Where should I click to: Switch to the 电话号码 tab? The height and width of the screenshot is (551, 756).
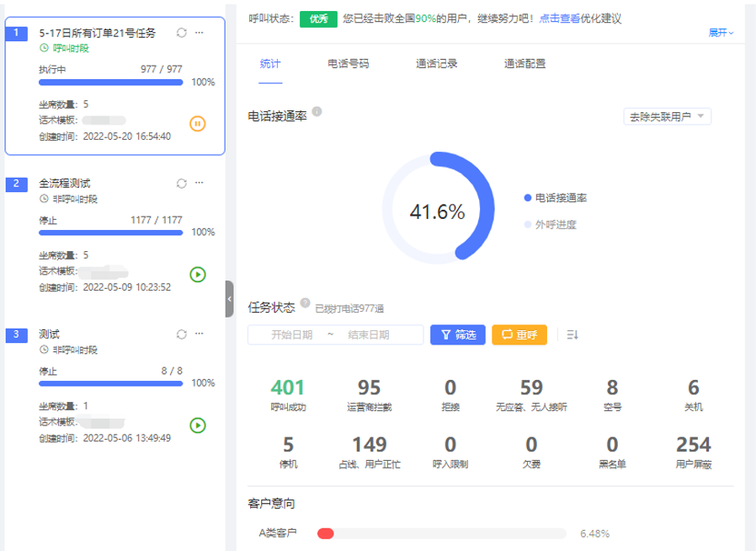[x=348, y=63]
